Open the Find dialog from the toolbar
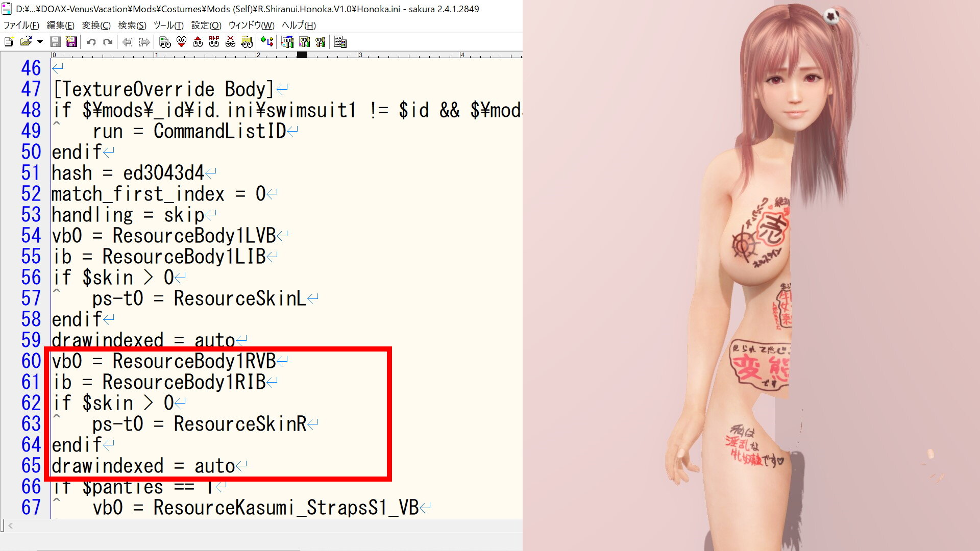Screen dimensions: 980x551 165,42
